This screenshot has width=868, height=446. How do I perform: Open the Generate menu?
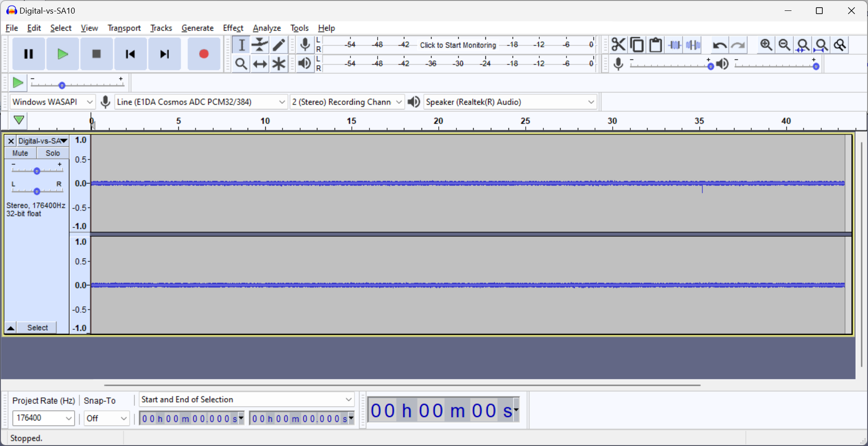197,28
